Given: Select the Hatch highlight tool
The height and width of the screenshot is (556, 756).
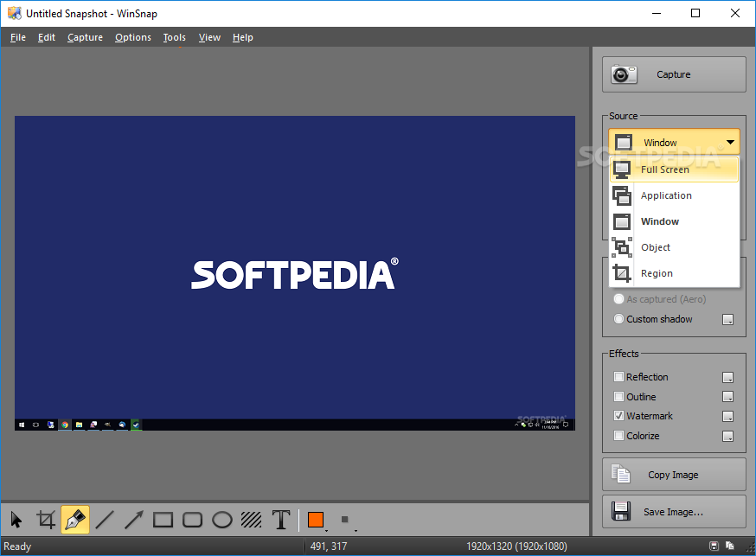Looking at the screenshot, I should point(251,520).
